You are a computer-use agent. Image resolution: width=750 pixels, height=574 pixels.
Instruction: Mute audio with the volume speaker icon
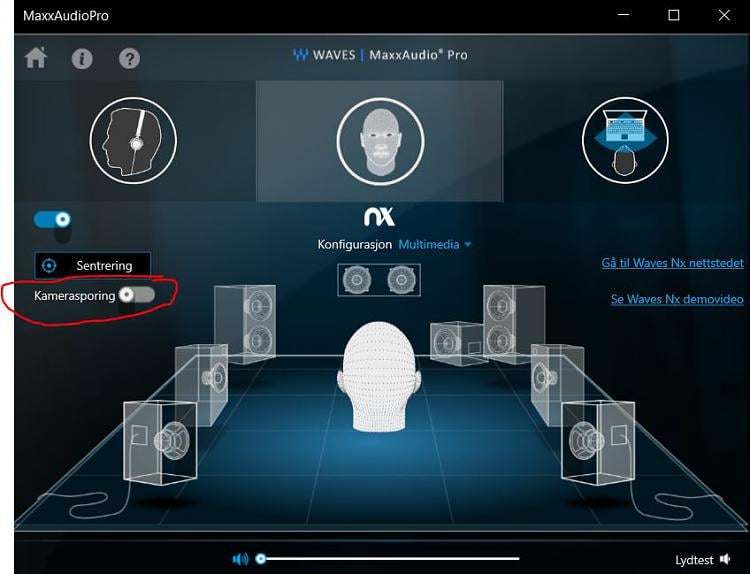coord(241,559)
